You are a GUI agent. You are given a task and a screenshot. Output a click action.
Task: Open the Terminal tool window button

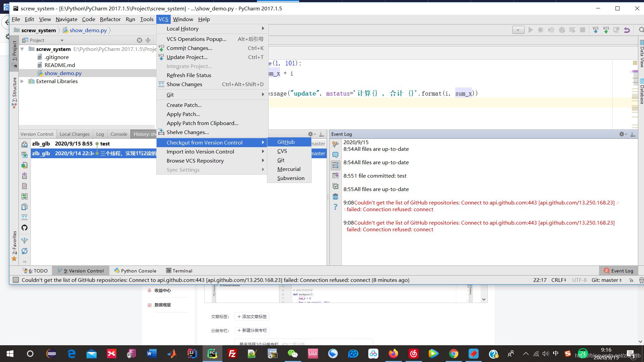(x=179, y=271)
